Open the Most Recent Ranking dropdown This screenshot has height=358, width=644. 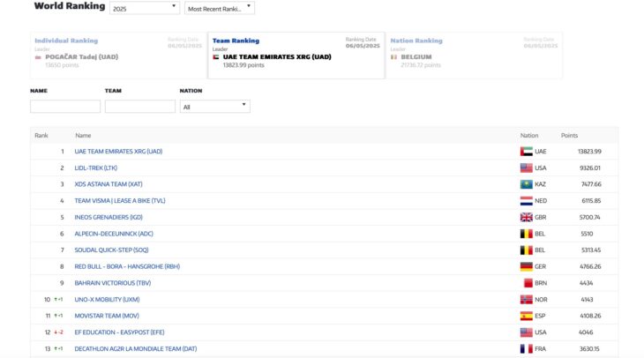click(x=220, y=8)
